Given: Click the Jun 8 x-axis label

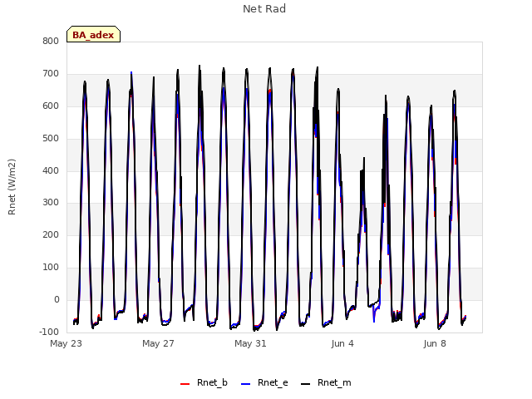Looking at the screenshot, I should tap(435, 343).
